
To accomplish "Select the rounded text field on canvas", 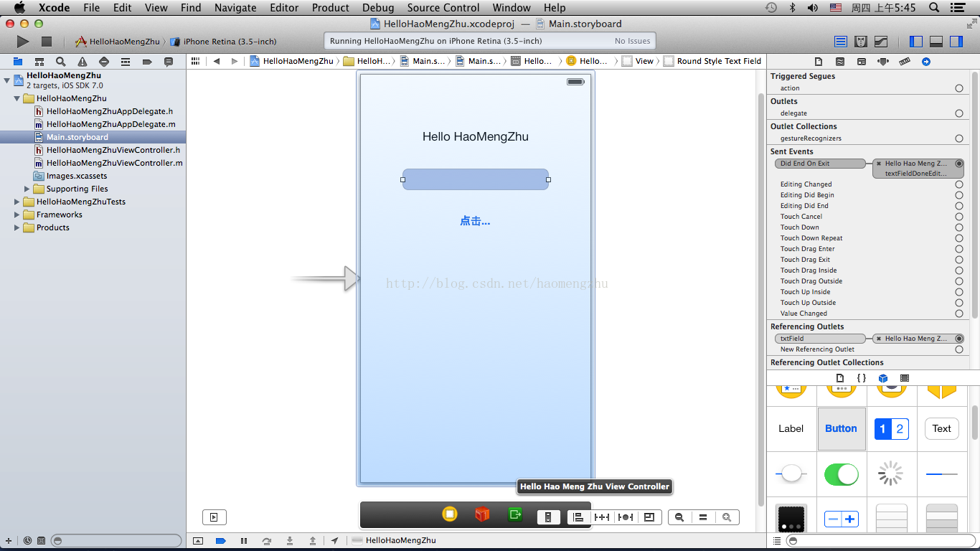I will pos(476,179).
